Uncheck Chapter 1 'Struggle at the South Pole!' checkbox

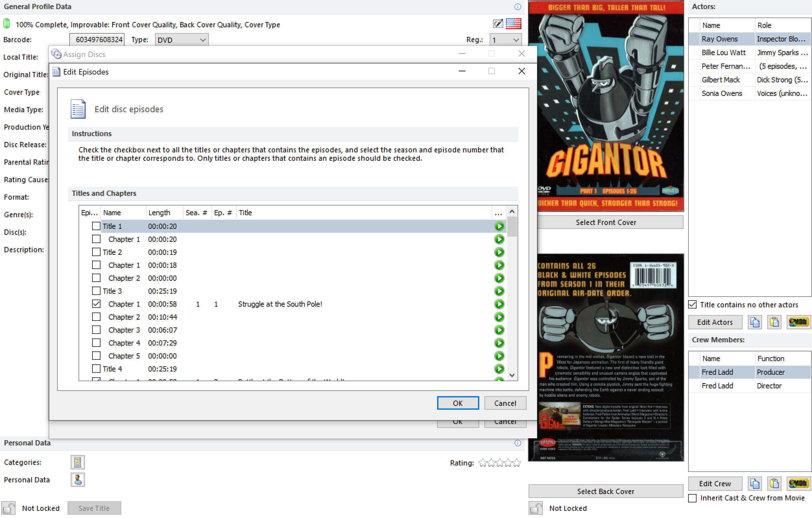pyautogui.click(x=96, y=304)
